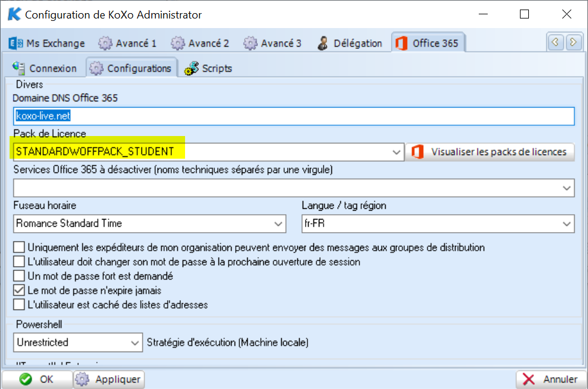
Task: Switch to the Avancé 3 tab
Action: pos(272,44)
